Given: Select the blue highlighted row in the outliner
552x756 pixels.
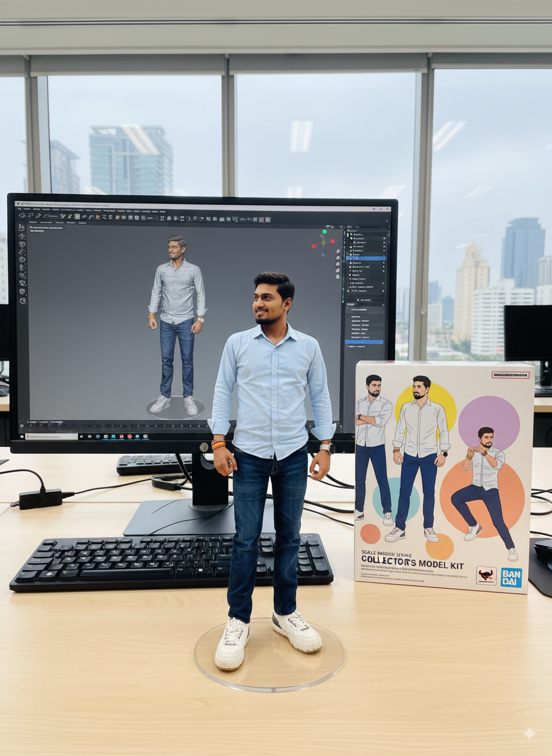Looking at the screenshot, I should (x=365, y=259).
